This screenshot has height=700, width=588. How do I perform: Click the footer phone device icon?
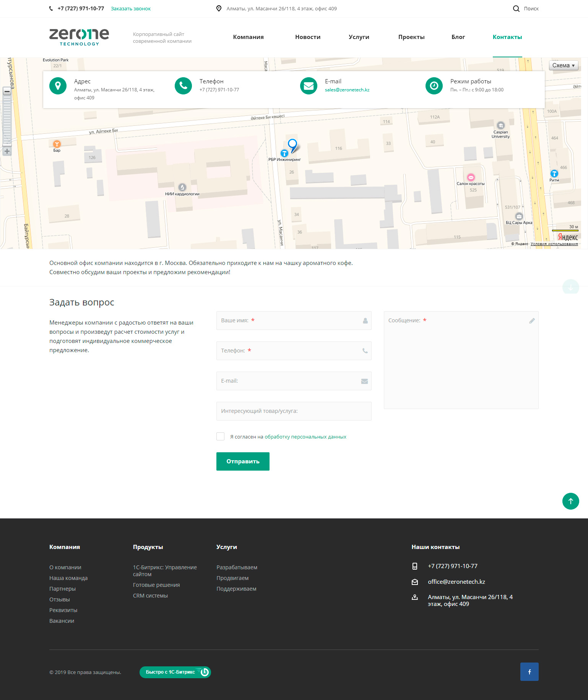pyautogui.click(x=415, y=566)
